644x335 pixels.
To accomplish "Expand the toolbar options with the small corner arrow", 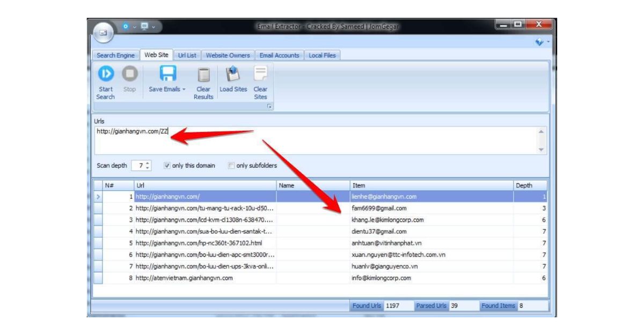I will point(269,106).
